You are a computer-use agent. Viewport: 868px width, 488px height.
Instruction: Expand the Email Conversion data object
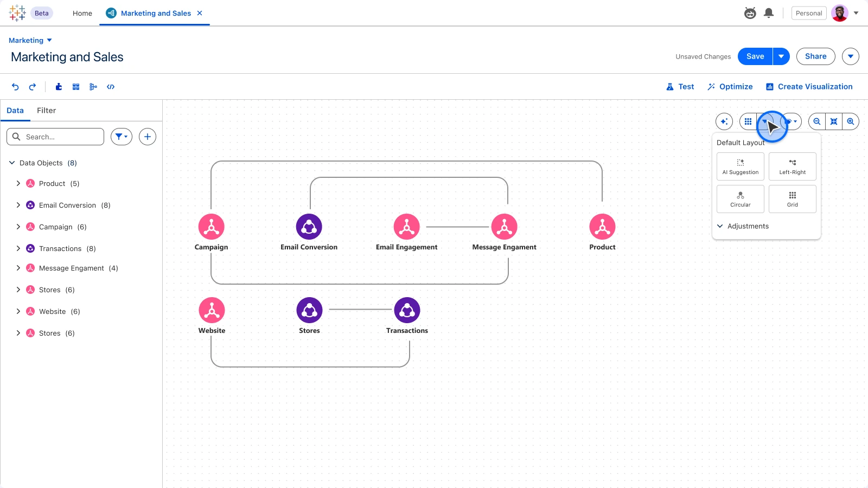pos(18,205)
